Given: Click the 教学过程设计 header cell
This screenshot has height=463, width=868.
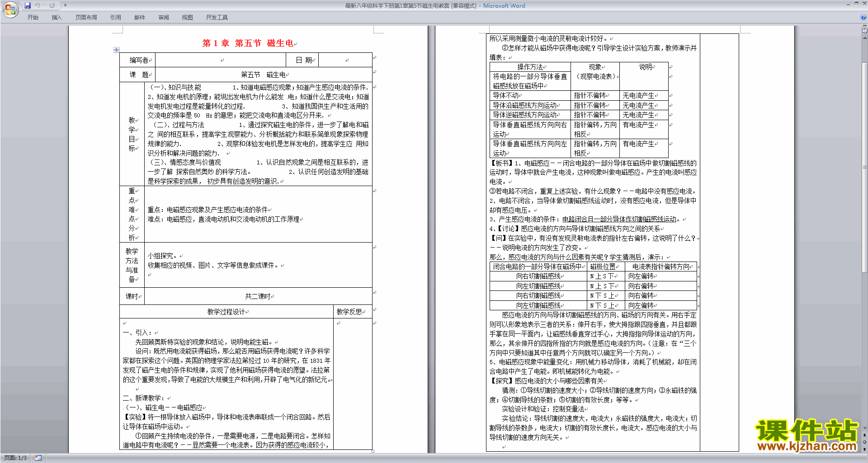Looking at the screenshot, I should coord(226,312).
